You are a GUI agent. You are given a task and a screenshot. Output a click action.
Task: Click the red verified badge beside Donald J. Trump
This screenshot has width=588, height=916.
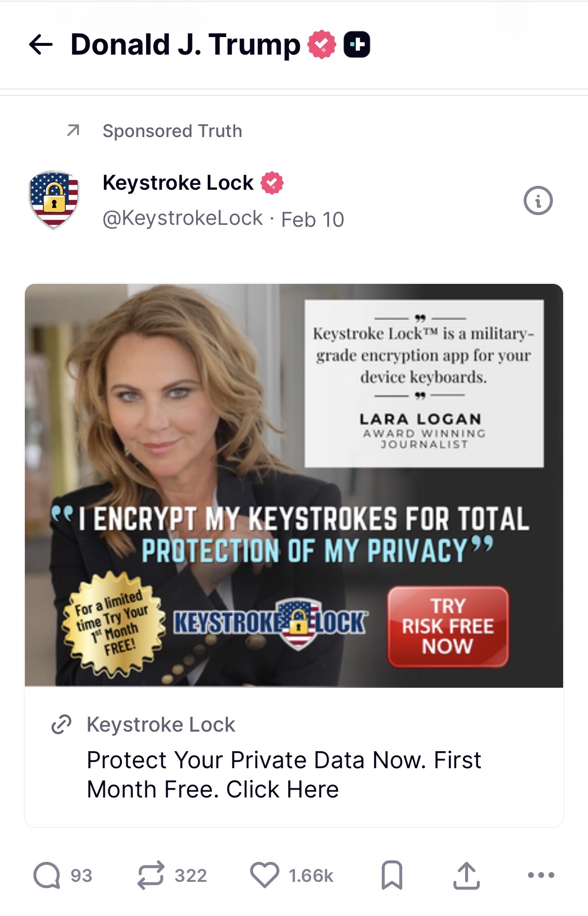tap(322, 44)
